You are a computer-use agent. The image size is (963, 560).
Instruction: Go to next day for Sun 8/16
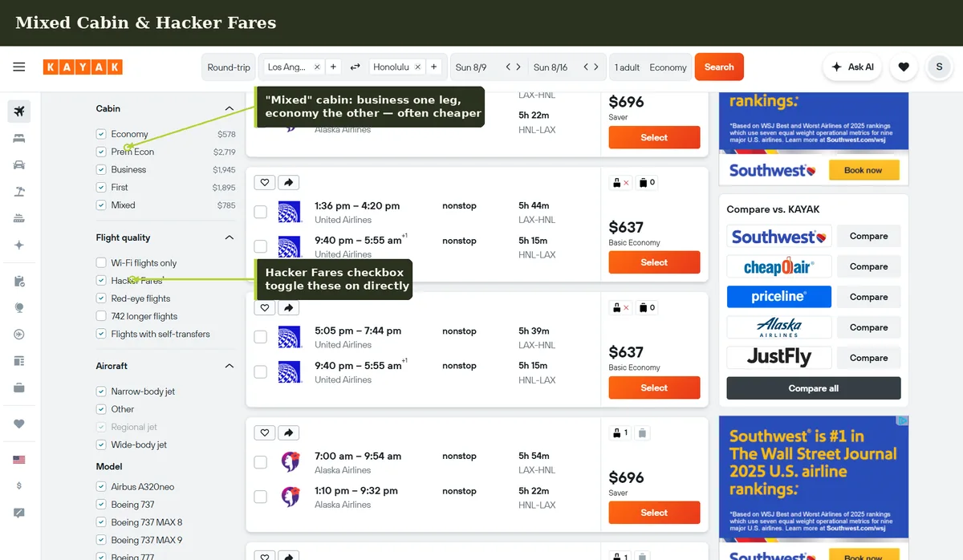[x=597, y=67]
